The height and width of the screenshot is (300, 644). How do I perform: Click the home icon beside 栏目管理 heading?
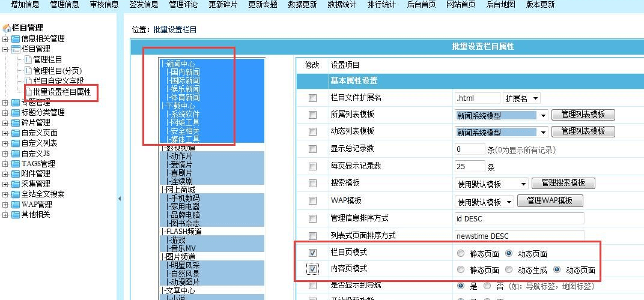(7, 28)
